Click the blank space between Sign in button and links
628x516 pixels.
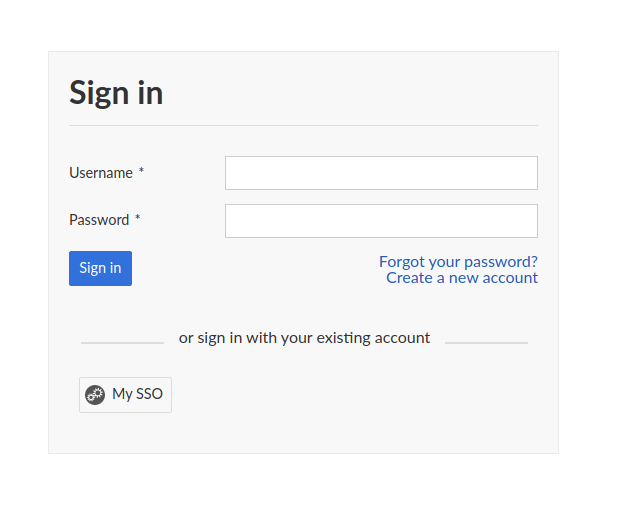click(250, 269)
